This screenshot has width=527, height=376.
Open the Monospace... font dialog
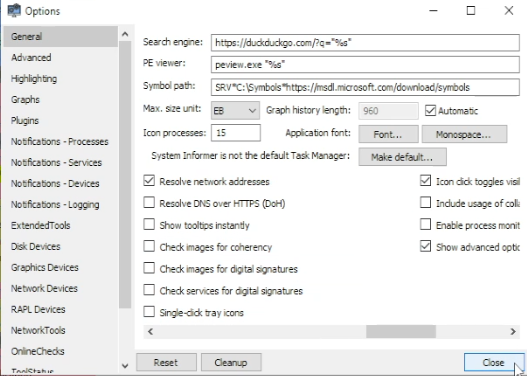(464, 134)
